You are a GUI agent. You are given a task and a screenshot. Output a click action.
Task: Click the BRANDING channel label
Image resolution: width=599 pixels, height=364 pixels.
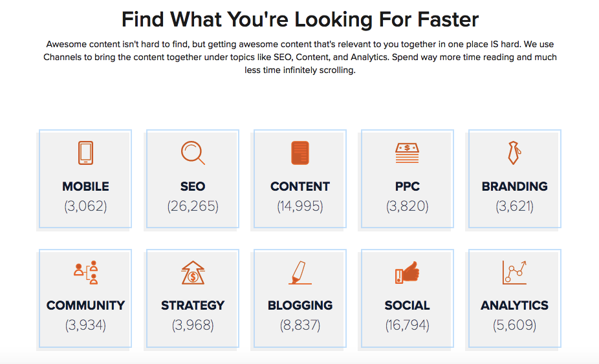514,186
